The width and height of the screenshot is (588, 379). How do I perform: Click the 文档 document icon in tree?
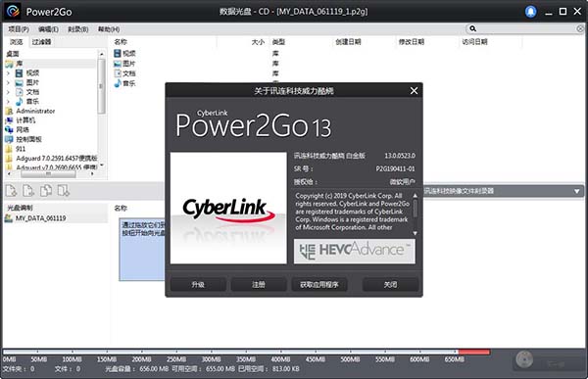click(20, 92)
